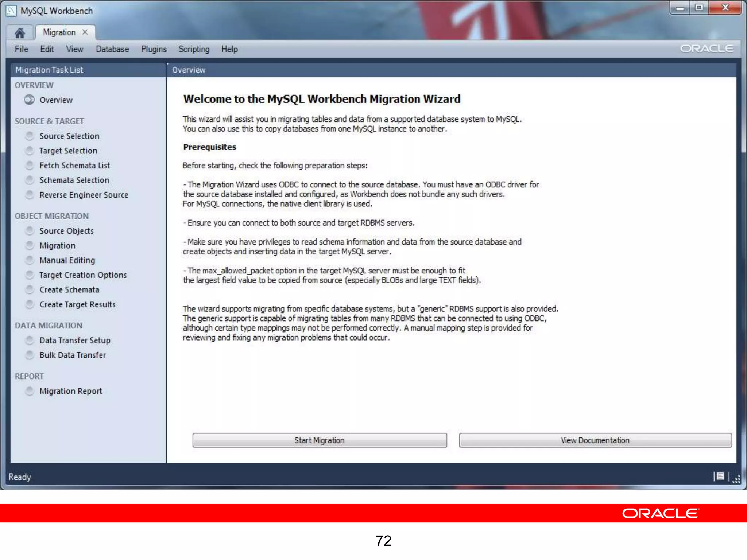Click the Migration step bullet icon
This screenshot has width=747, height=560.
coord(30,245)
